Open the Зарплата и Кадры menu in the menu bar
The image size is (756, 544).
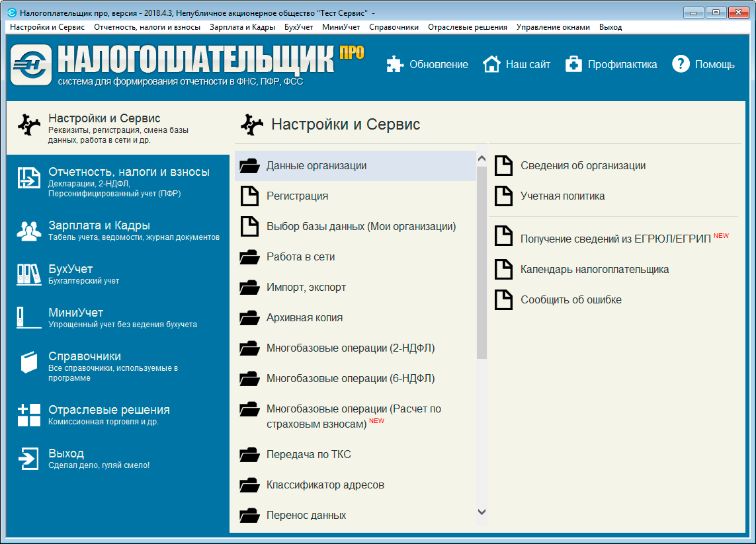click(x=242, y=27)
